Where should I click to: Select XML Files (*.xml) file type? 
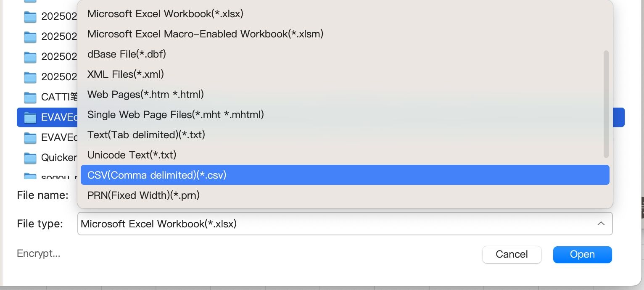tap(125, 74)
